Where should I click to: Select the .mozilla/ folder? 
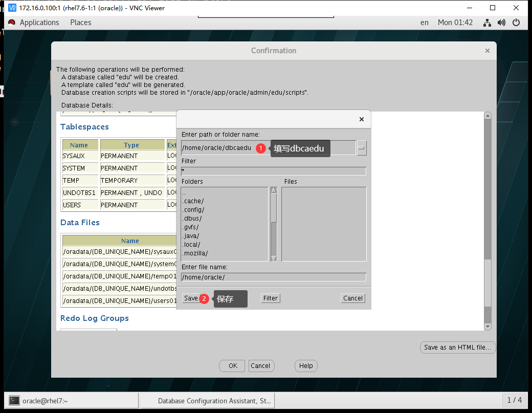195,253
